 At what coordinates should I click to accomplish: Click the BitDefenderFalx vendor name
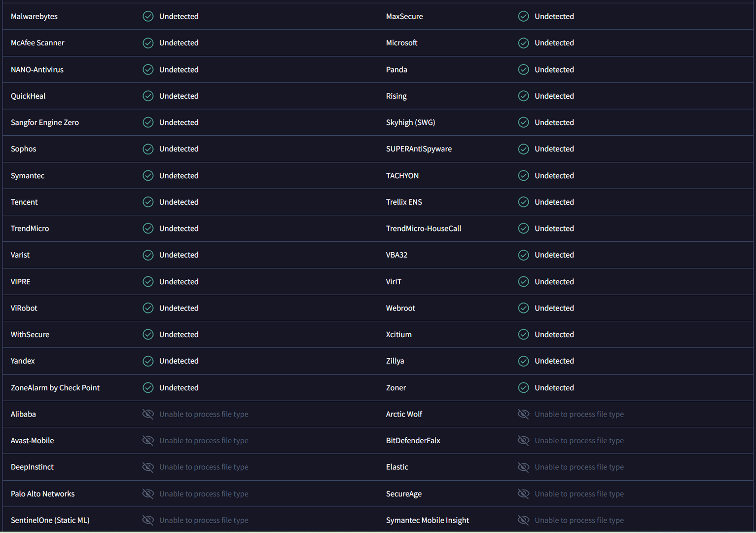point(413,441)
